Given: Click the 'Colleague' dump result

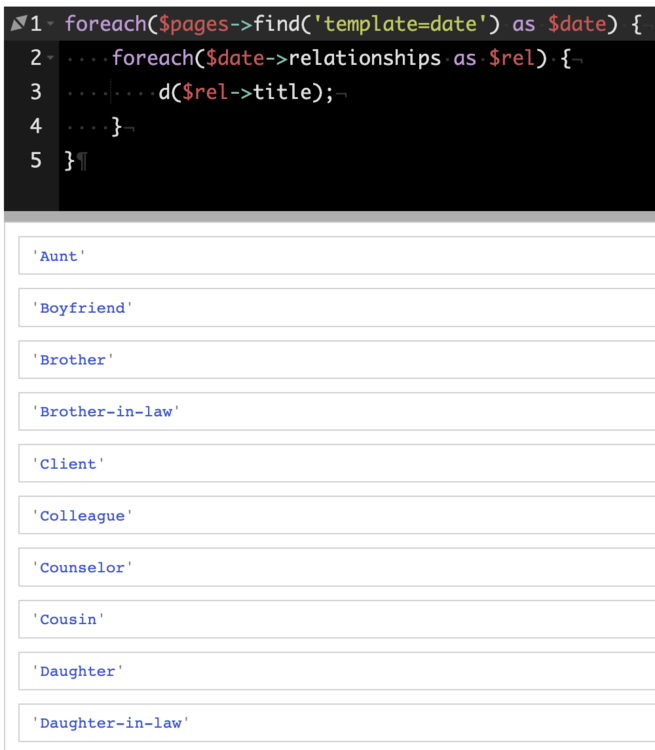Looking at the screenshot, I should (x=82, y=516).
